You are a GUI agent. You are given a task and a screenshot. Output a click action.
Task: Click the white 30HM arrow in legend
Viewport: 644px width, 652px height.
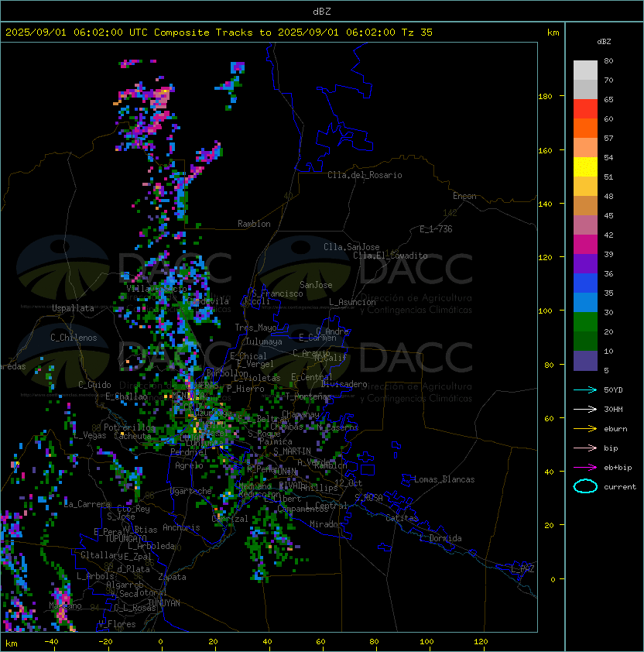click(x=585, y=409)
